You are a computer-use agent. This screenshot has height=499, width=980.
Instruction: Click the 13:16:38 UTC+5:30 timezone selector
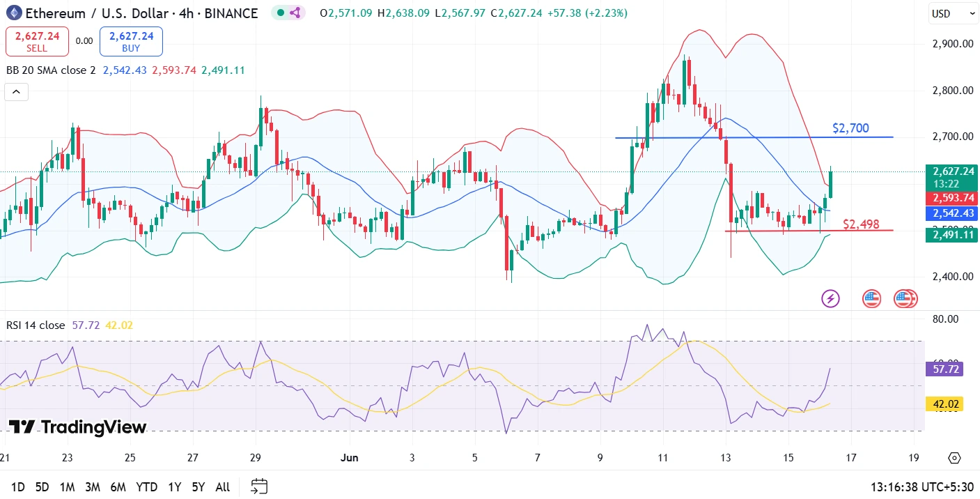click(922, 486)
